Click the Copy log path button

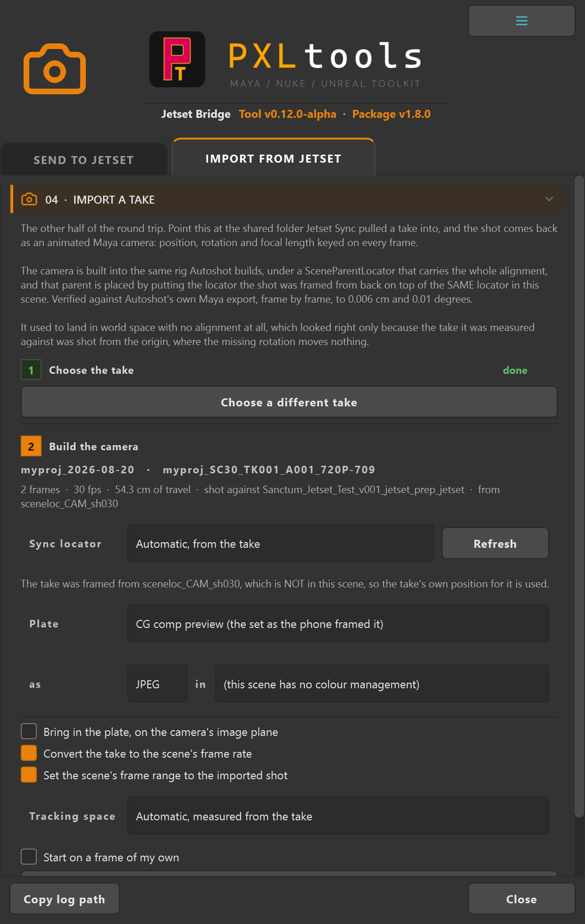[65, 899]
